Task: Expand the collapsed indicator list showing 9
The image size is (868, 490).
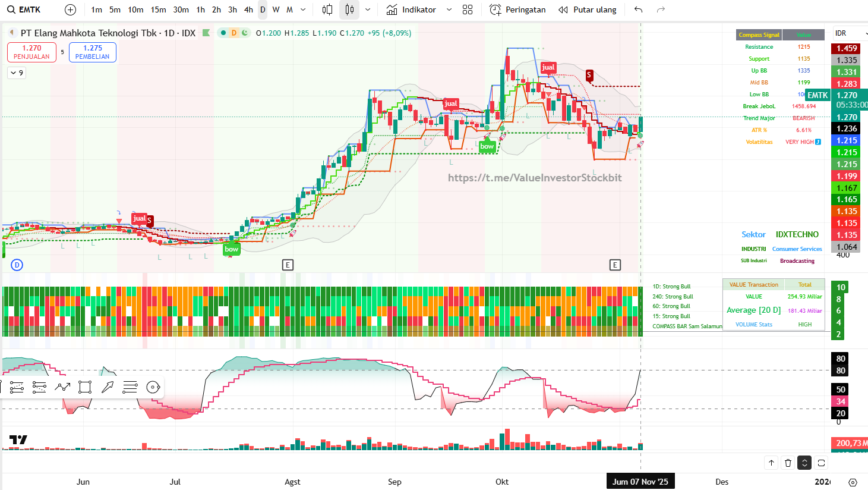Action: [x=17, y=73]
